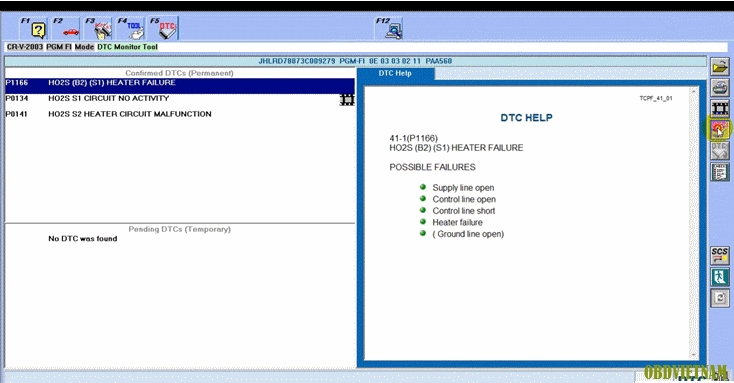Open the F1 help icon
The image size is (734, 383).
[34, 28]
